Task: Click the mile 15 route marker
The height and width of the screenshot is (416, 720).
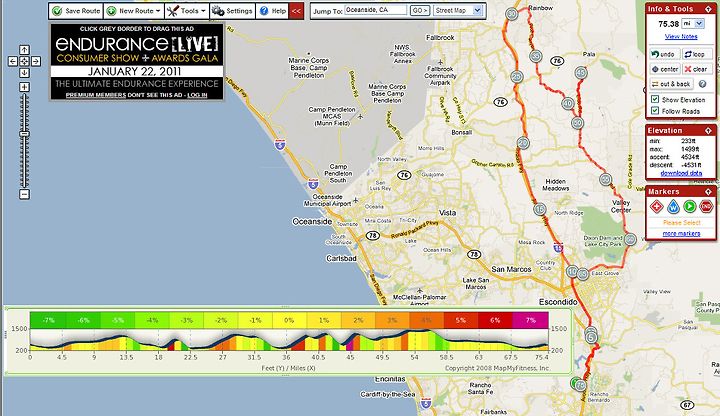Action: 540,209
